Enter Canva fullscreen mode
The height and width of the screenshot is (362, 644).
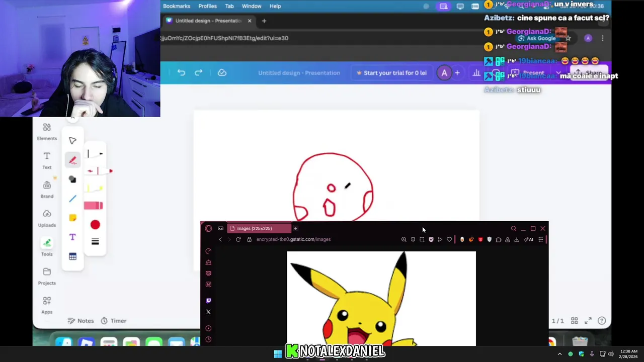(588, 321)
